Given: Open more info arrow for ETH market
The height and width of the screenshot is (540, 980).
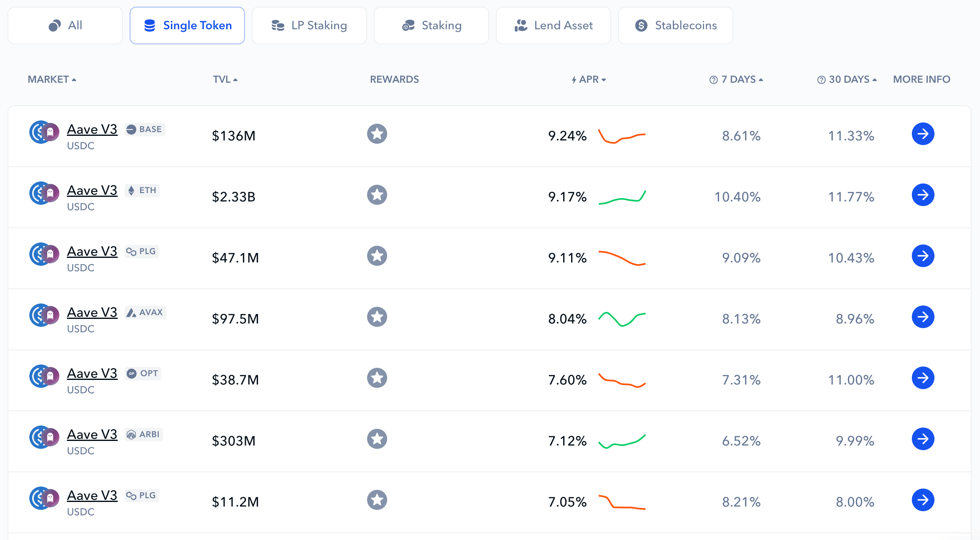Looking at the screenshot, I should click(x=923, y=195).
